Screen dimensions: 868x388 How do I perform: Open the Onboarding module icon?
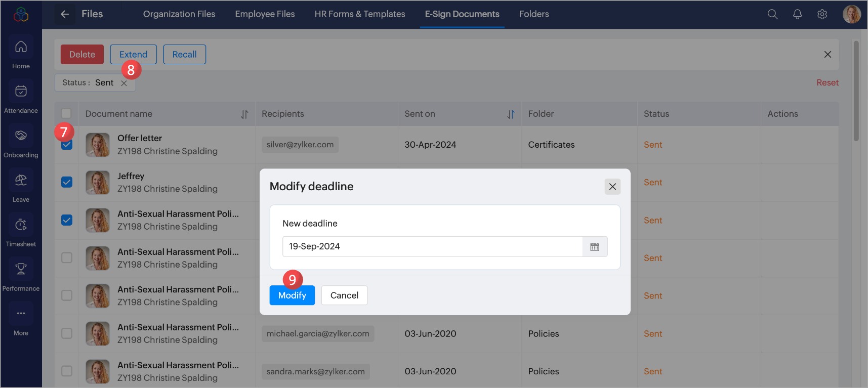coord(21,136)
